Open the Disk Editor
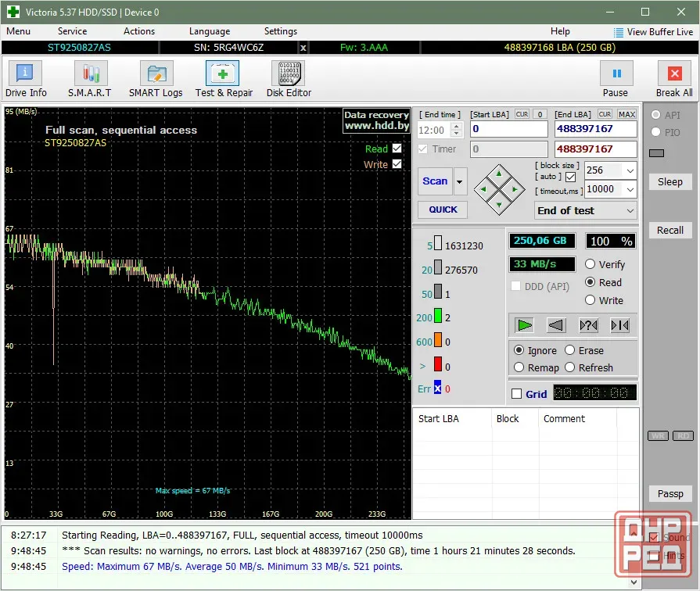Viewport: 700px width, 591px height. (289, 79)
